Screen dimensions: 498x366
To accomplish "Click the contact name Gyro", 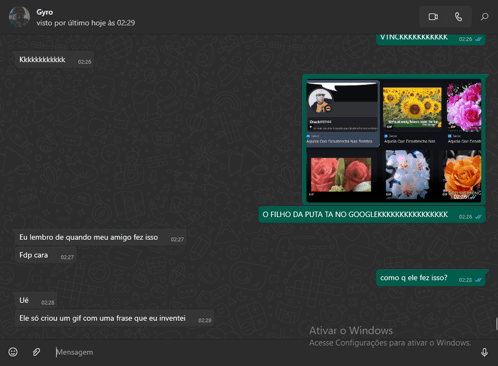I will (x=45, y=12).
